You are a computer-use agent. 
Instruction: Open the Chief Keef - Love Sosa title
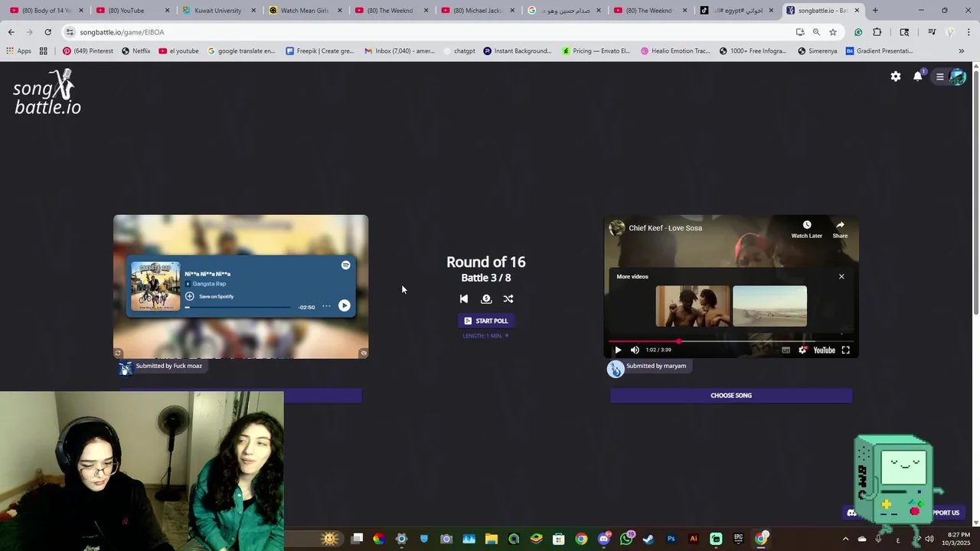tap(665, 228)
